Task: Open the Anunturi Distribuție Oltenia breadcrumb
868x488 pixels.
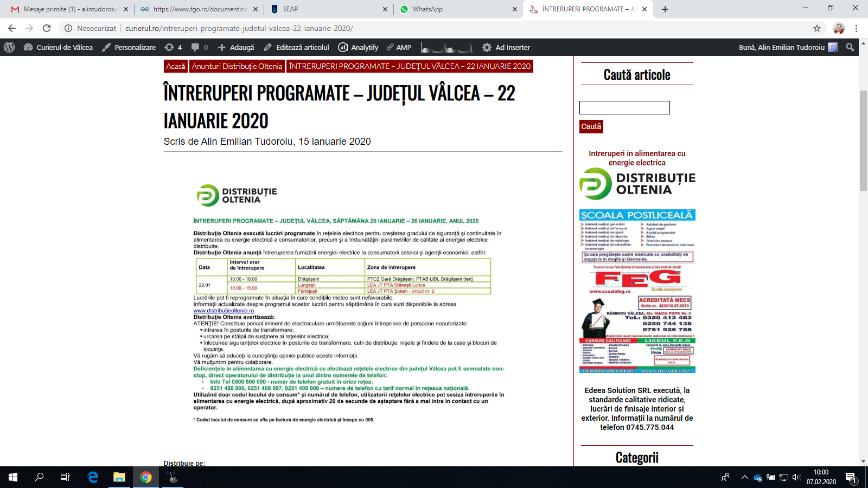Action: point(237,66)
